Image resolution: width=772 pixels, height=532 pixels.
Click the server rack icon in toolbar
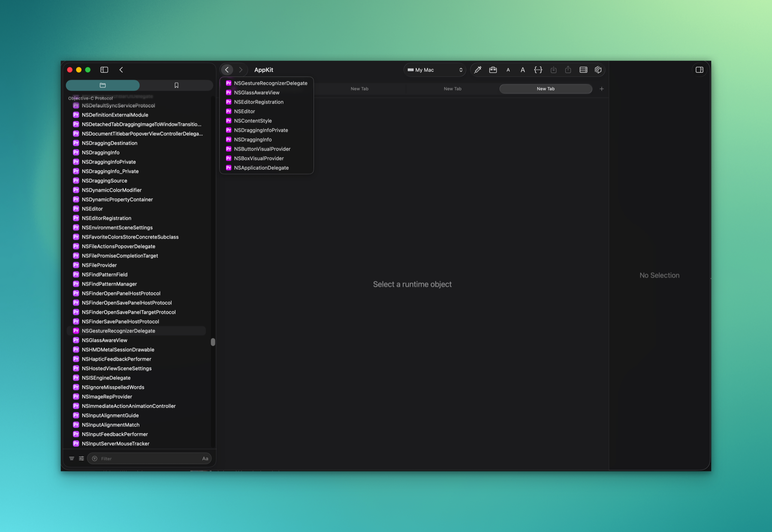[x=583, y=70]
